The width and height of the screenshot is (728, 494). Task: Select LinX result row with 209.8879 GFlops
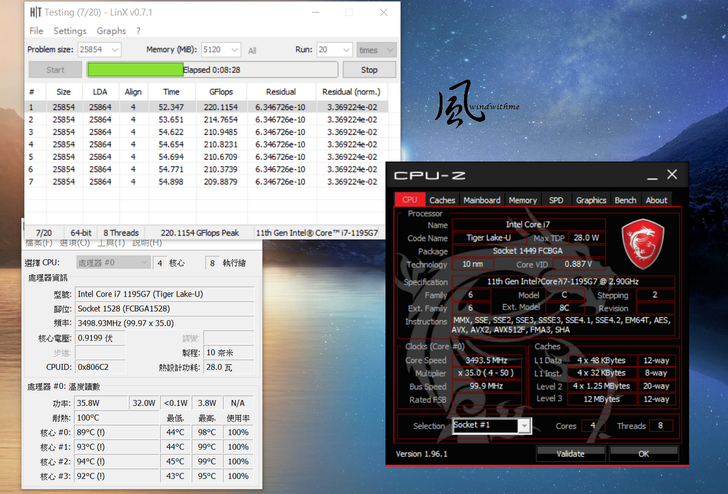(x=207, y=182)
